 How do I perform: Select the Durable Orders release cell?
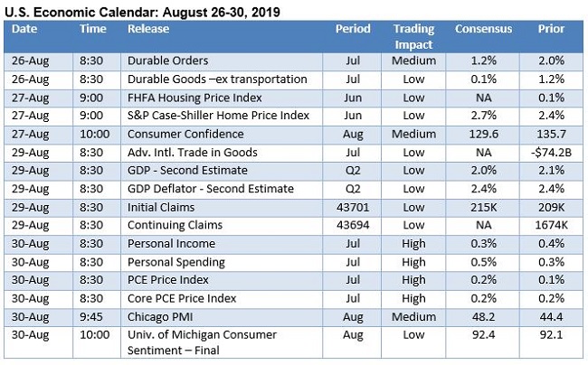click(168, 61)
